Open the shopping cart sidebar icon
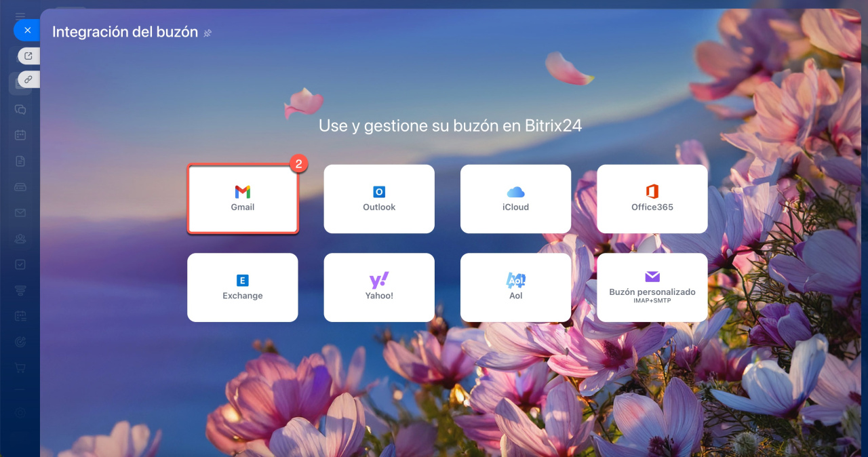 pos(20,368)
